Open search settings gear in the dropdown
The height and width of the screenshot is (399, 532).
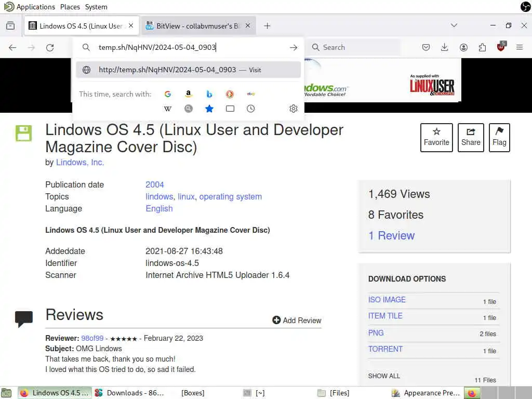[294, 109]
